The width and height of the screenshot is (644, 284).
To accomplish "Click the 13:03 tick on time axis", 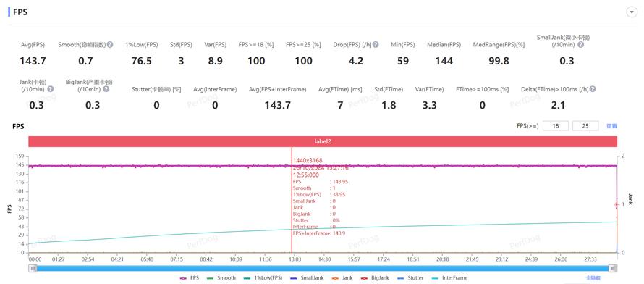I will pyautogui.click(x=295, y=260).
